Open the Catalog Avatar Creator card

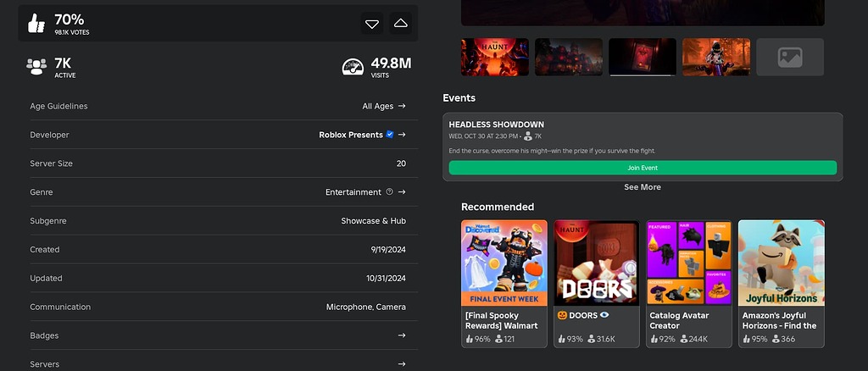(x=689, y=284)
